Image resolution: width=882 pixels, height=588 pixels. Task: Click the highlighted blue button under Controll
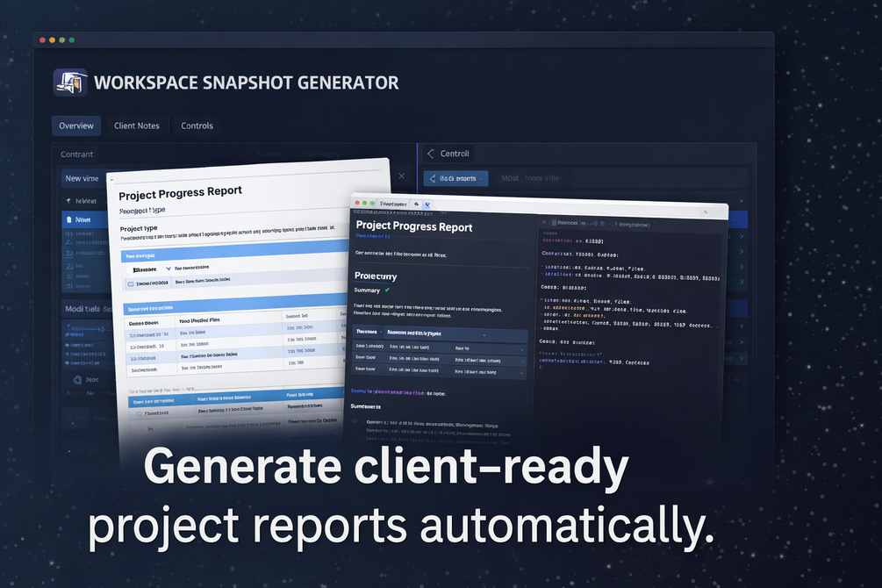[x=455, y=178]
